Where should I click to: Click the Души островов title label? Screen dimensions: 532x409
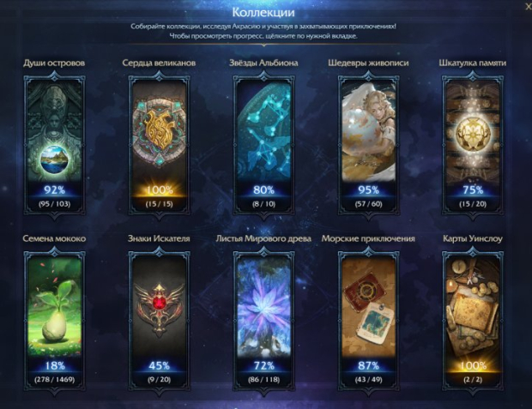[x=54, y=63]
